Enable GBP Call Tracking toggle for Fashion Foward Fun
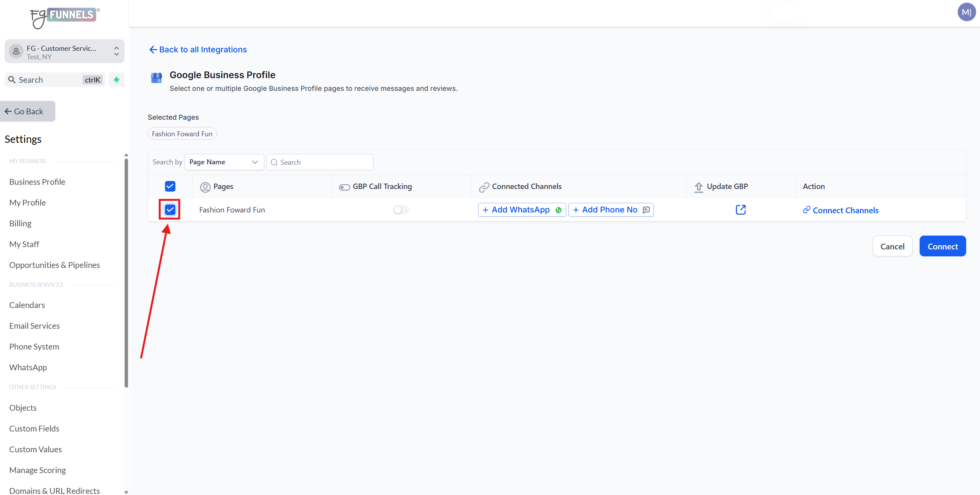This screenshot has height=495, width=980. (x=401, y=210)
